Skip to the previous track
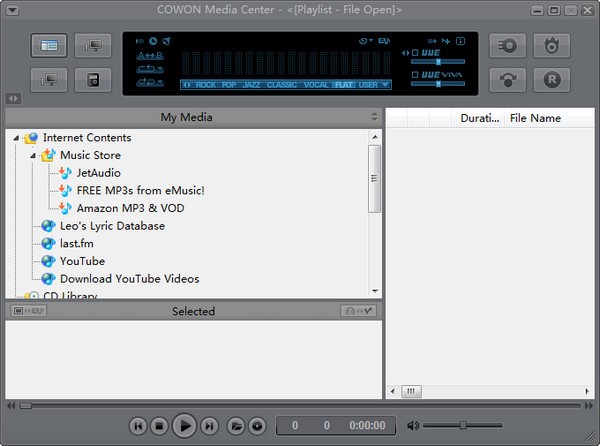The height and width of the screenshot is (446, 600). tap(138, 425)
